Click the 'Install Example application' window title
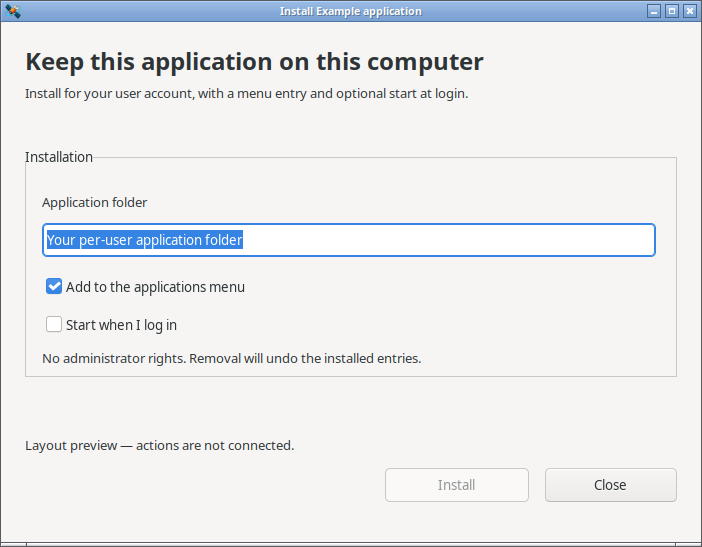702x547 pixels. pyautogui.click(x=351, y=11)
